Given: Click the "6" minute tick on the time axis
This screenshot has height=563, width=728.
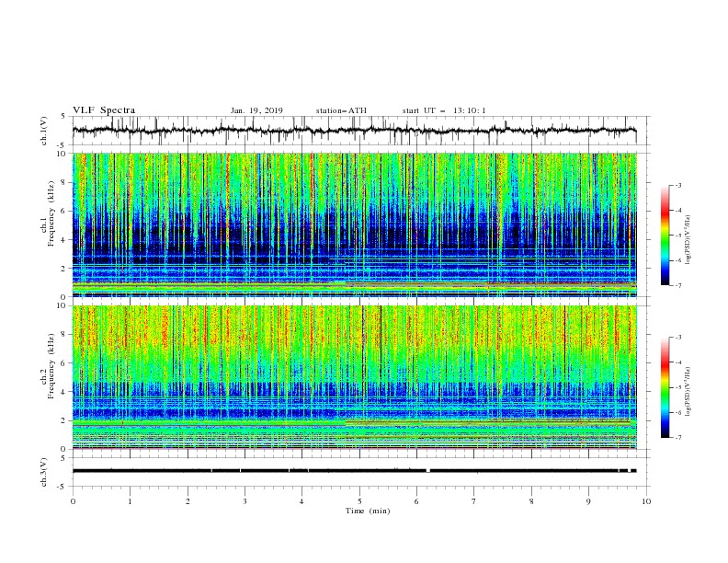Looking at the screenshot, I should pyautogui.click(x=416, y=501).
